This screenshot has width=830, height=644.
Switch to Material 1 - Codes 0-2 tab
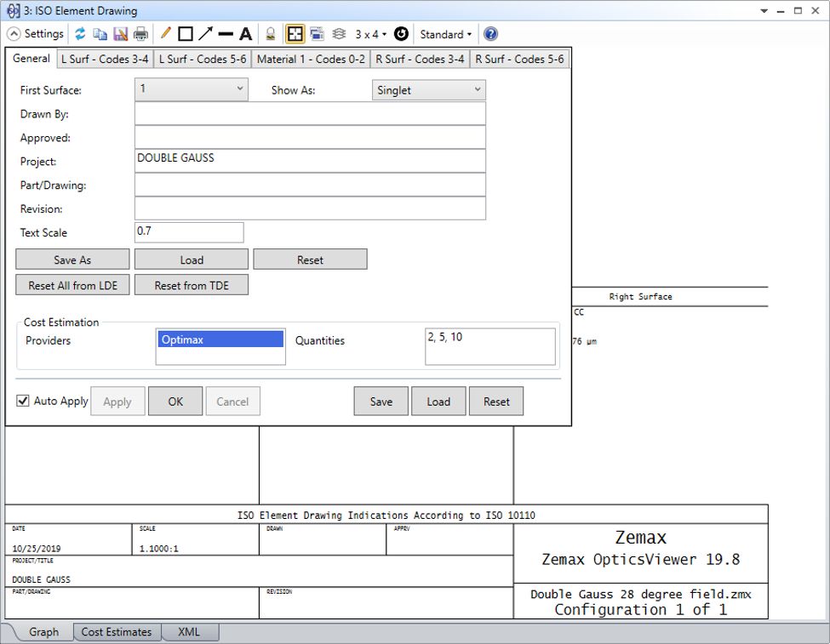tap(311, 59)
